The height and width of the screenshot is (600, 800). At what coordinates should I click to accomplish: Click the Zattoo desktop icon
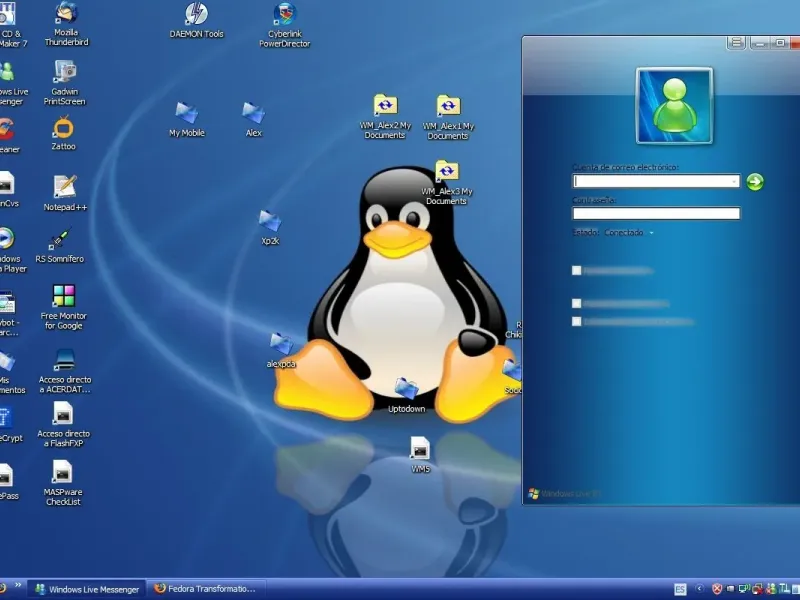(63, 133)
